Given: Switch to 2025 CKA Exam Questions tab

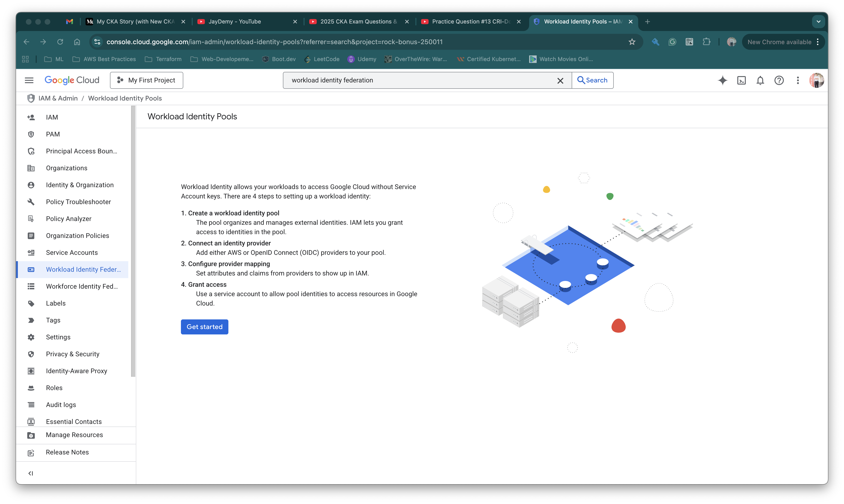Looking at the screenshot, I should 359,21.
